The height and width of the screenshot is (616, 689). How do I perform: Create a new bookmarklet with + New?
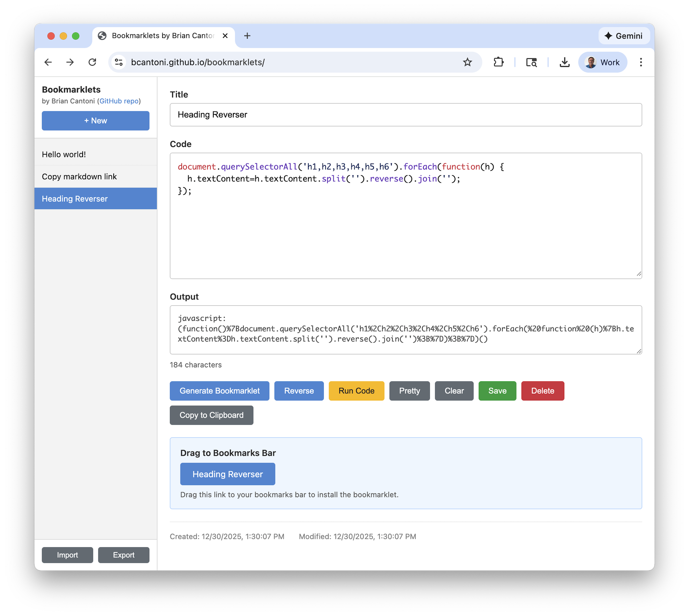pyautogui.click(x=95, y=121)
